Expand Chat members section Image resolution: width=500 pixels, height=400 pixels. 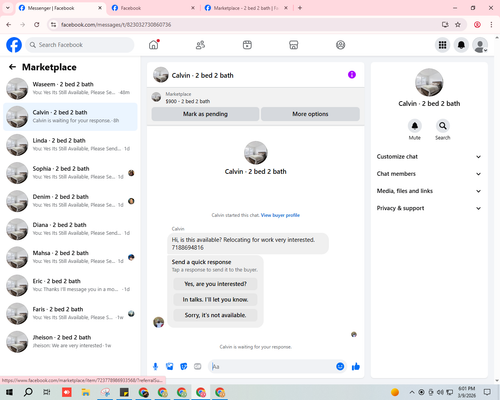(429, 174)
